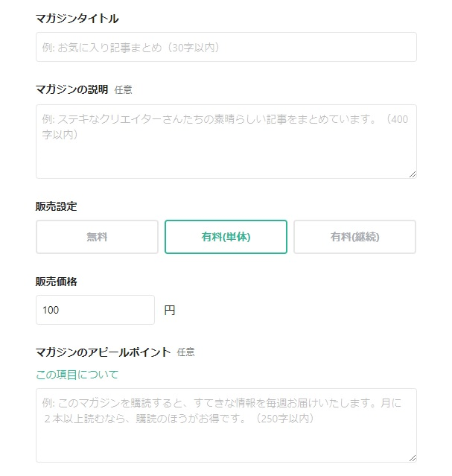452x476 pixels.
Task: Click the 円 unit label beside price
Action: (x=169, y=310)
